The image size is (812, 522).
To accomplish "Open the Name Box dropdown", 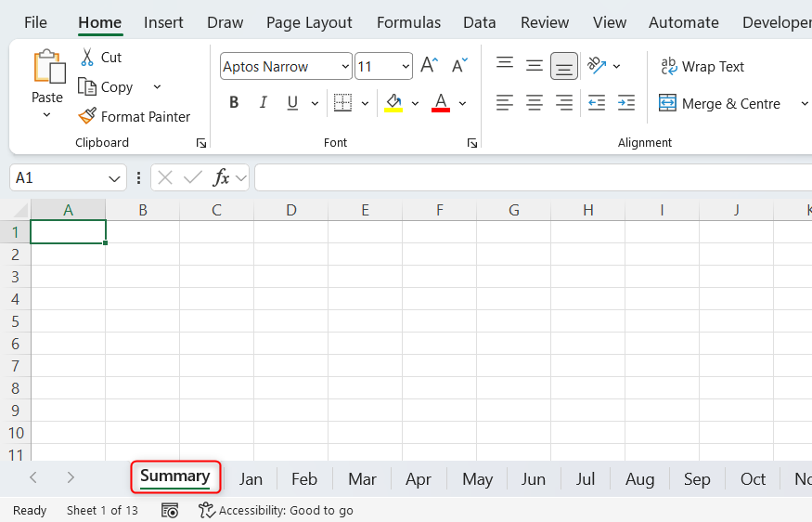I will click(x=114, y=178).
